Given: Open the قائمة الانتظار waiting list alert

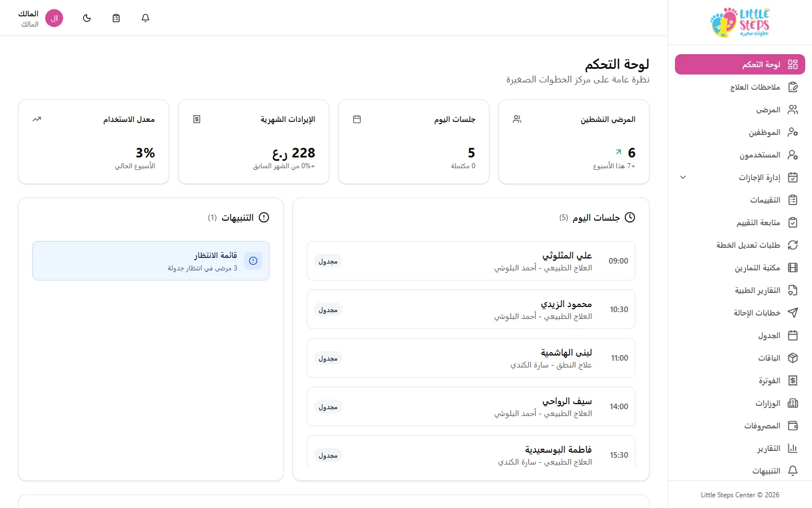Looking at the screenshot, I should [x=151, y=261].
